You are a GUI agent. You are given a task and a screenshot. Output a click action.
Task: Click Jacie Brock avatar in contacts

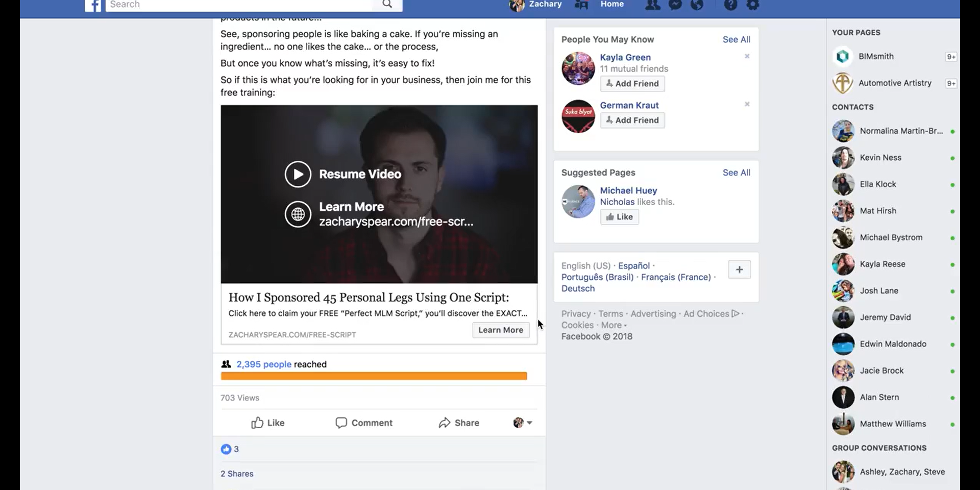pos(843,371)
